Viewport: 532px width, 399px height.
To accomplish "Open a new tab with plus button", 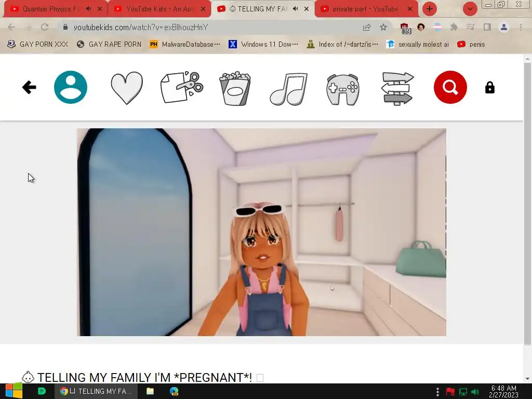I will click(x=430, y=9).
